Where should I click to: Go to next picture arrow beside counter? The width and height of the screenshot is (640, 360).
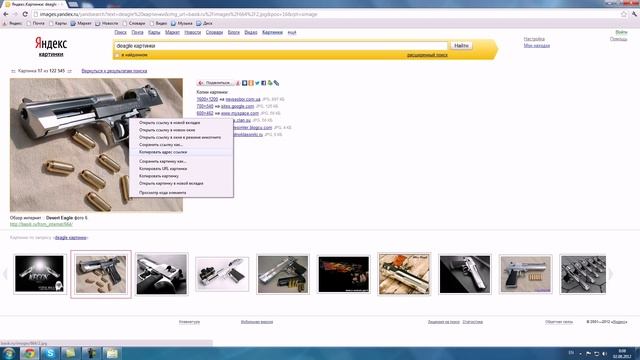[69, 71]
